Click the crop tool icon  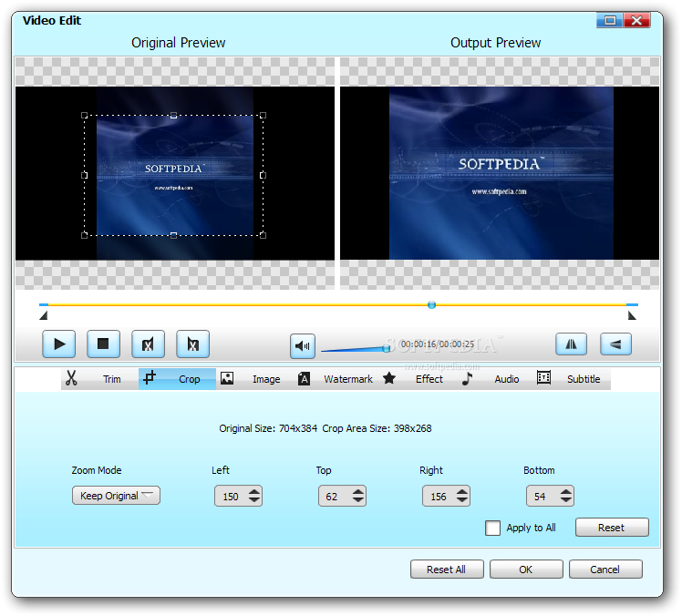coord(150,377)
